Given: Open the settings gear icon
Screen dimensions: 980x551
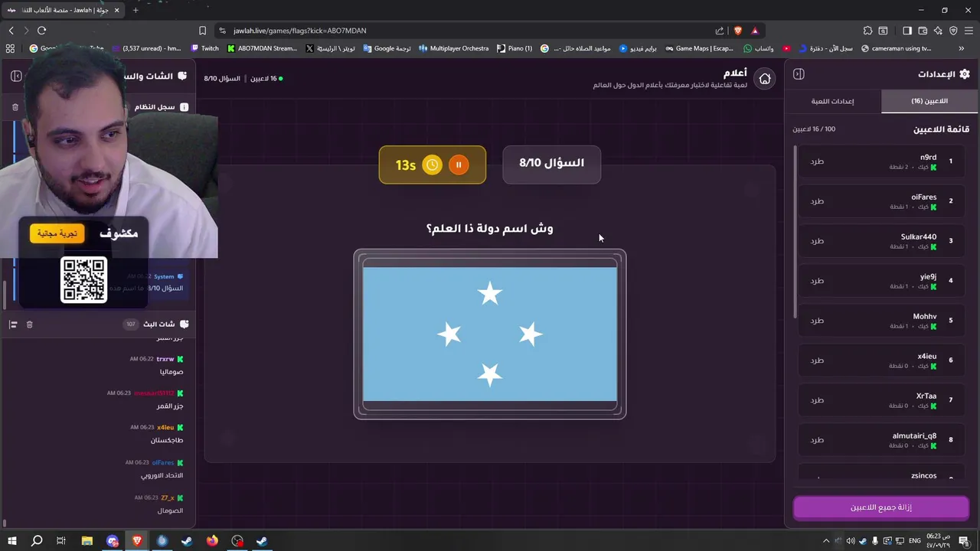Looking at the screenshot, I should tap(964, 74).
